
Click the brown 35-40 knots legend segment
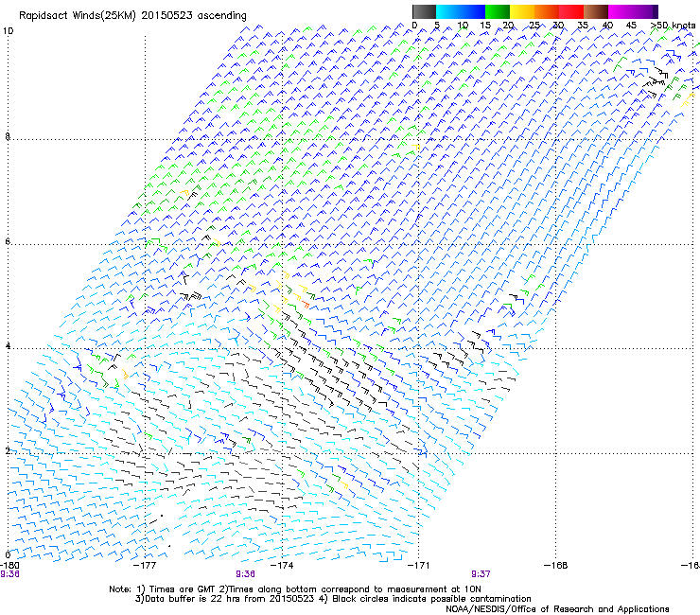pos(596,11)
